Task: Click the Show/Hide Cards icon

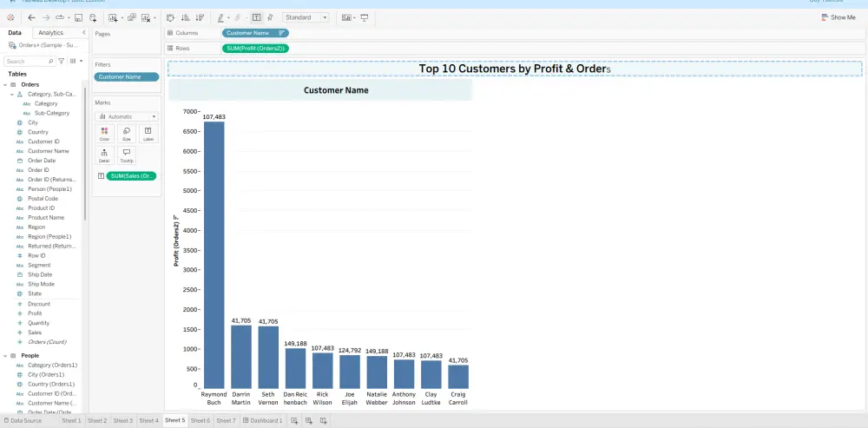Action: (346, 17)
